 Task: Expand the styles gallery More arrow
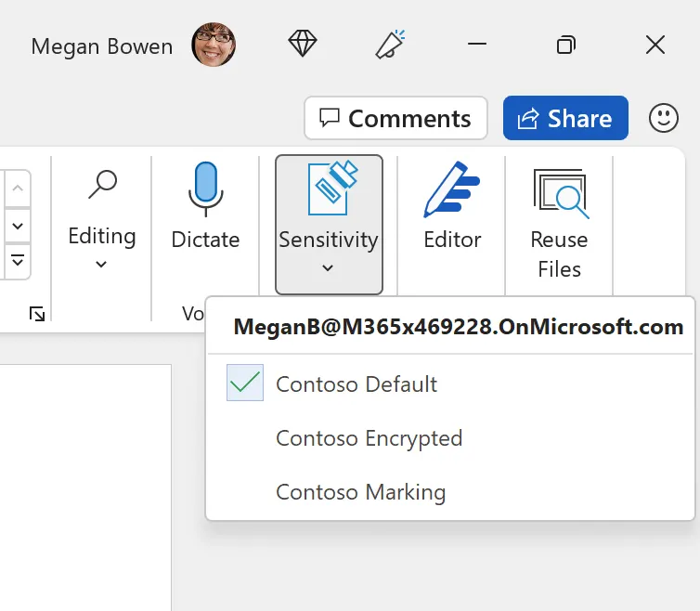(x=18, y=261)
